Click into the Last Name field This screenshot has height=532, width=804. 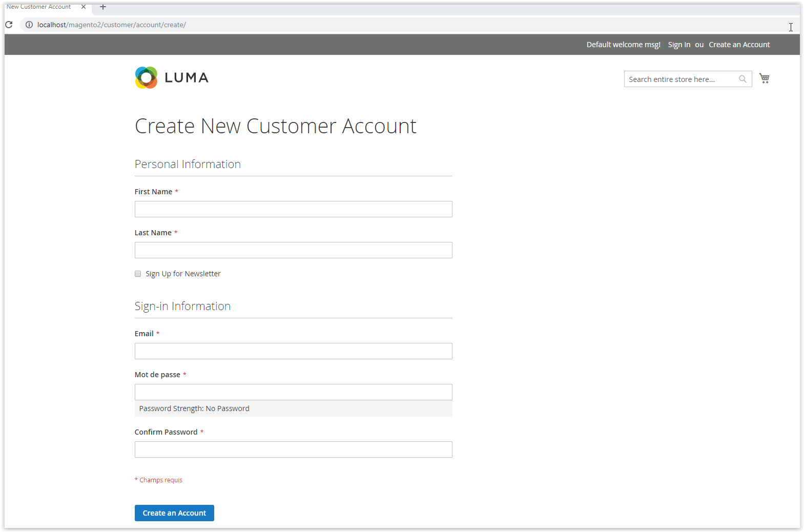[x=293, y=250]
